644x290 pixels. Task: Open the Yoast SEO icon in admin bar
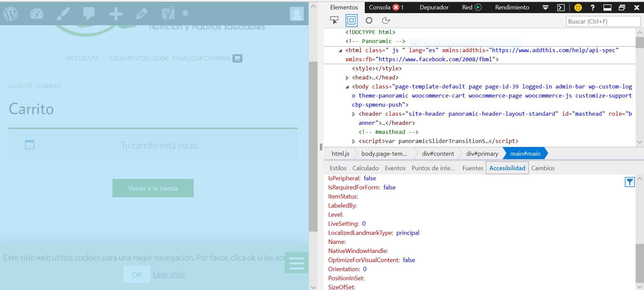(168, 13)
